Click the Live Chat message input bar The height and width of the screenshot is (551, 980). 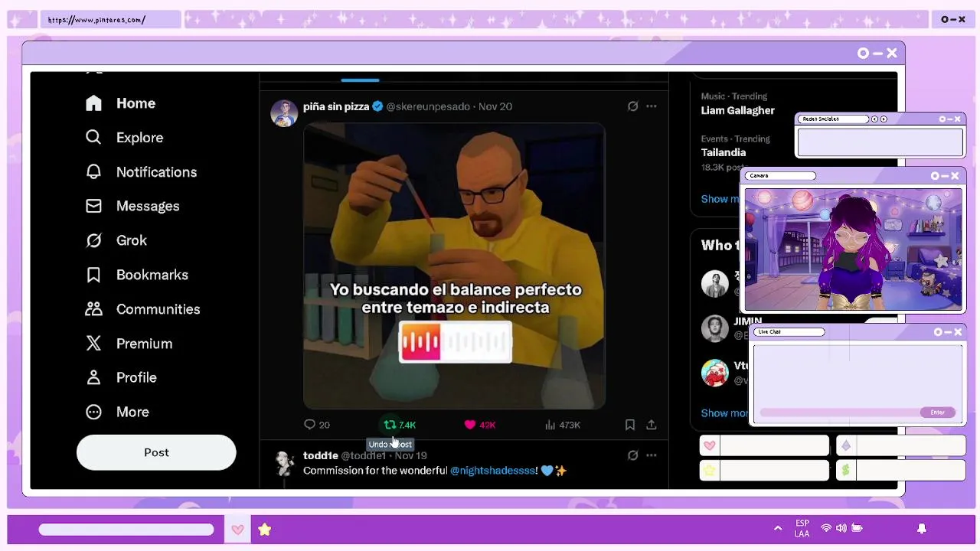pos(840,412)
